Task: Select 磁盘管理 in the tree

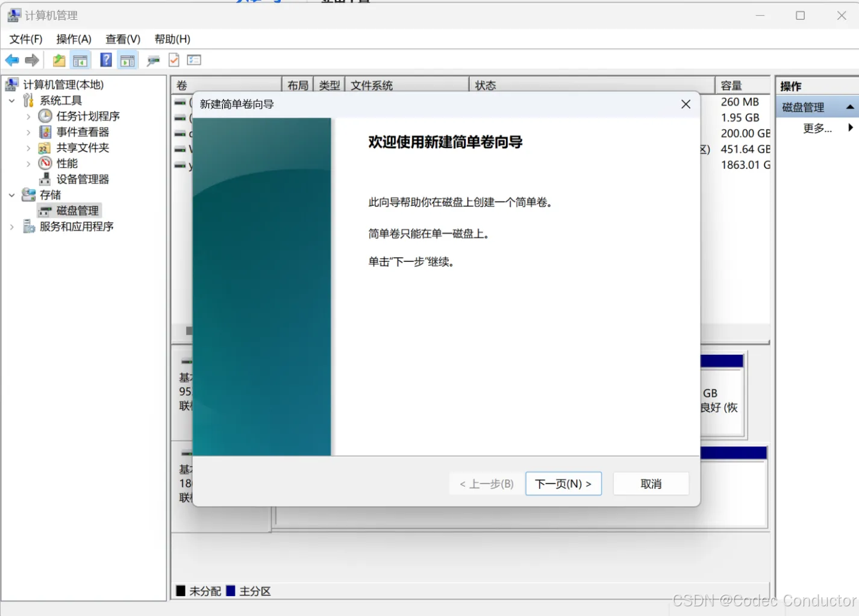Action: 77,210
